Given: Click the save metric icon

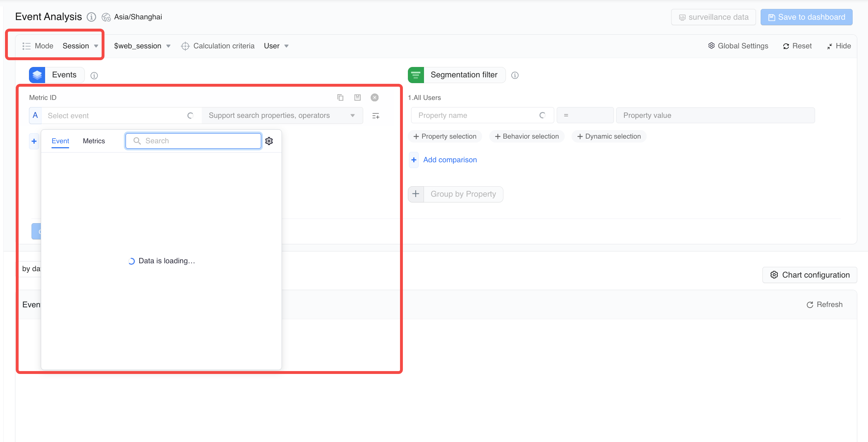Looking at the screenshot, I should click(357, 97).
